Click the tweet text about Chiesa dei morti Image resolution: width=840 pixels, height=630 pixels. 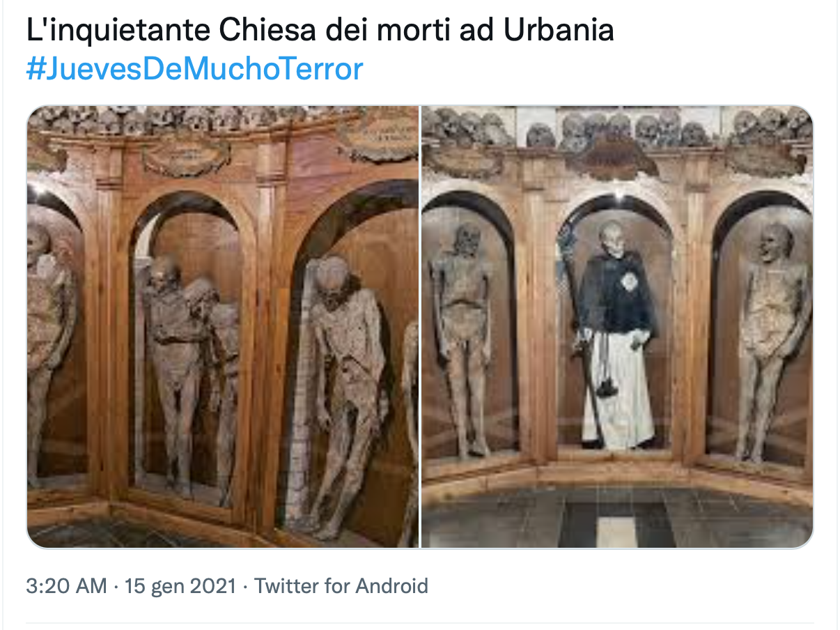pyautogui.click(x=320, y=31)
